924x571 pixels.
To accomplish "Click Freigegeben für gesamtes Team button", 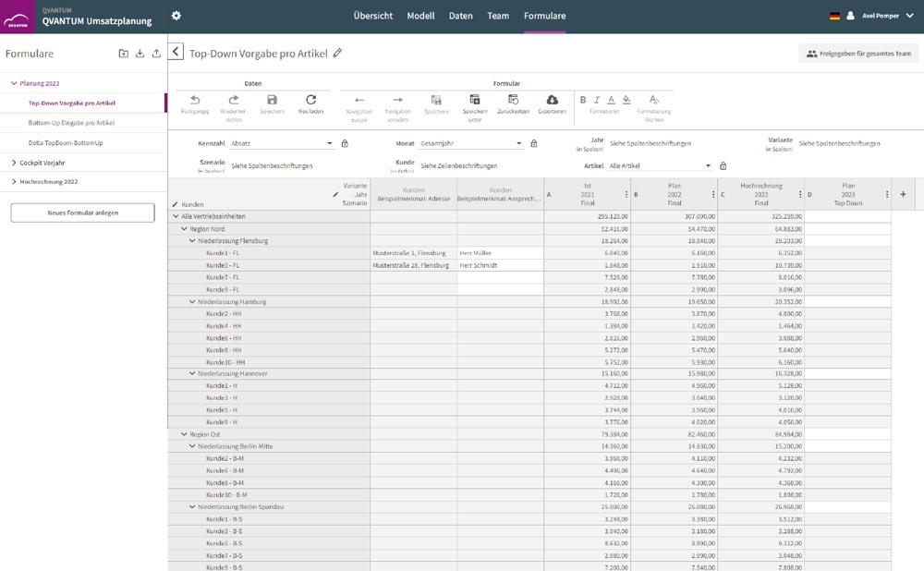I will [858, 54].
